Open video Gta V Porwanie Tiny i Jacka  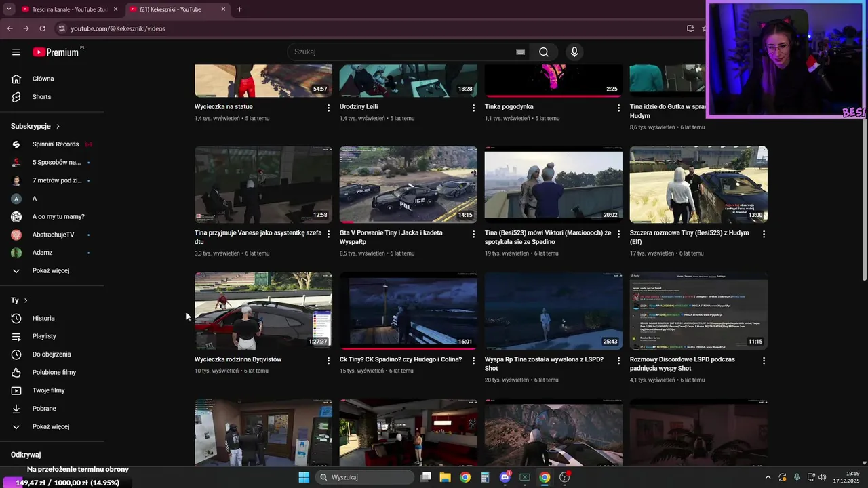click(391, 237)
